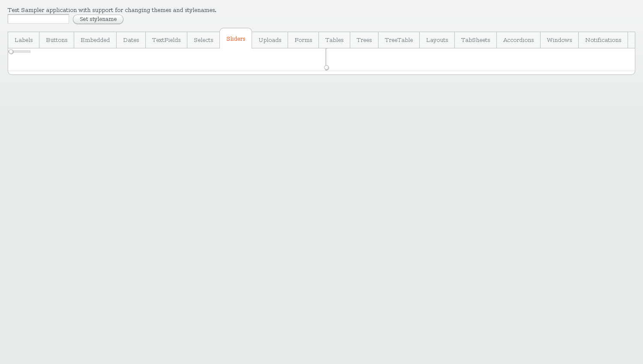Click the vertical slider handle
Screen dimensions: 643x364
(x=327, y=68)
